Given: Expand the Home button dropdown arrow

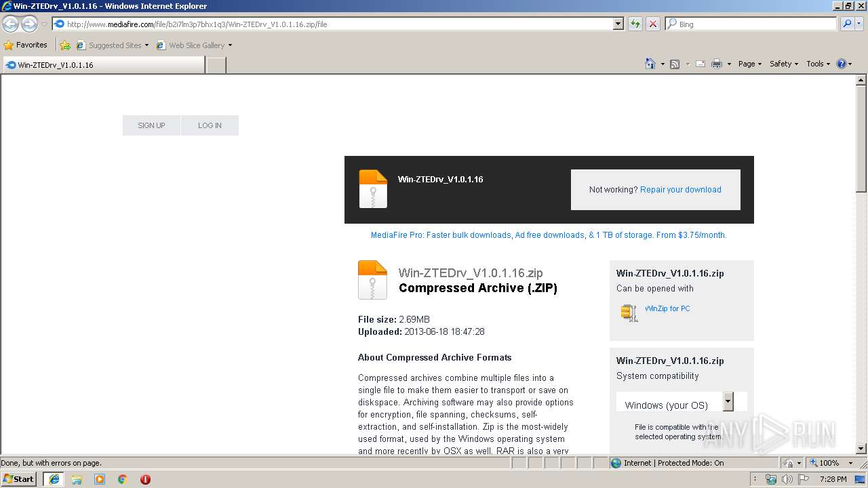Looking at the screenshot, I should coord(662,64).
